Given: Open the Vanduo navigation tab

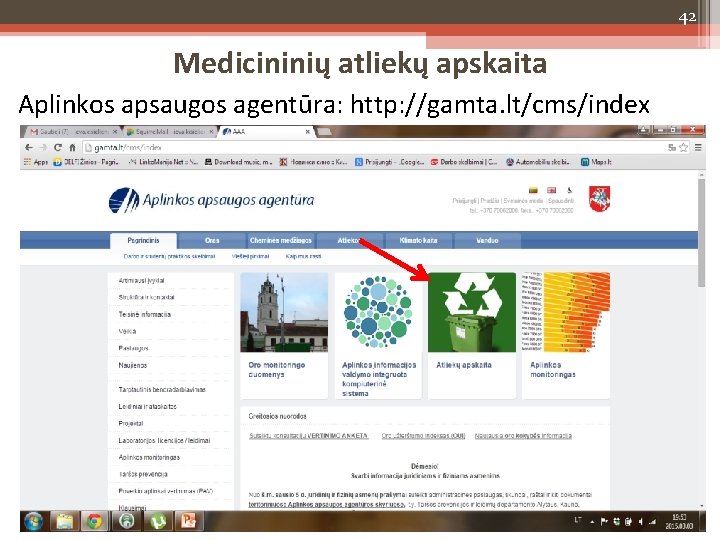Looking at the screenshot, I should point(487,241).
